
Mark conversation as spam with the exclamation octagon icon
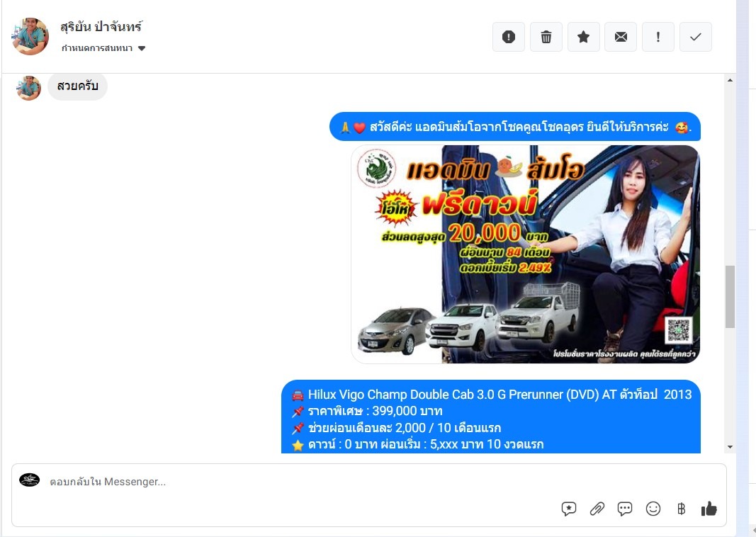509,37
